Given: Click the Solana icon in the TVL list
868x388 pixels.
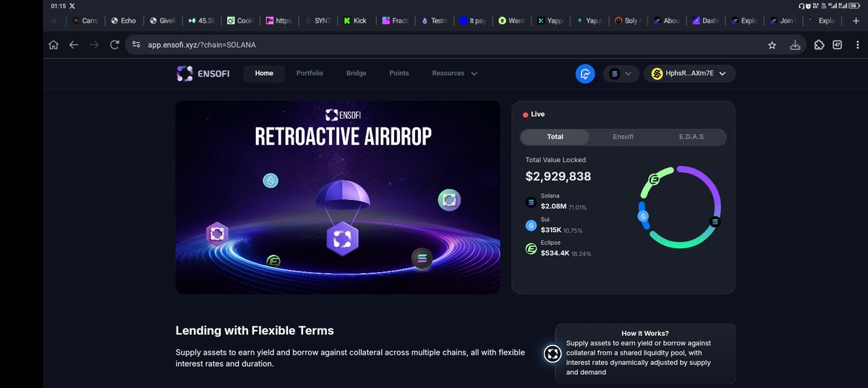Looking at the screenshot, I should click(x=531, y=203).
